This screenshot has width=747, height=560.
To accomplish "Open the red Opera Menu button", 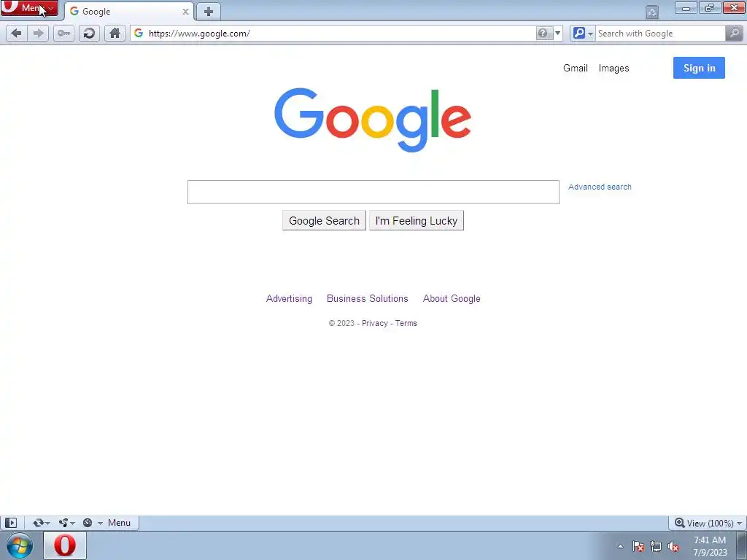I will [29, 8].
